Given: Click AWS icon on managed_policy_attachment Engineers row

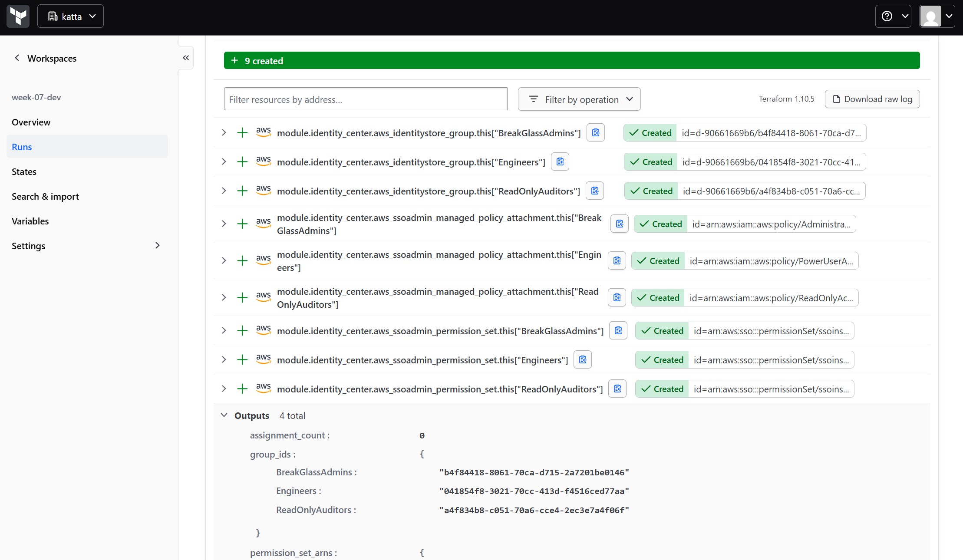Looking at the screenshot, I should 264,260.
